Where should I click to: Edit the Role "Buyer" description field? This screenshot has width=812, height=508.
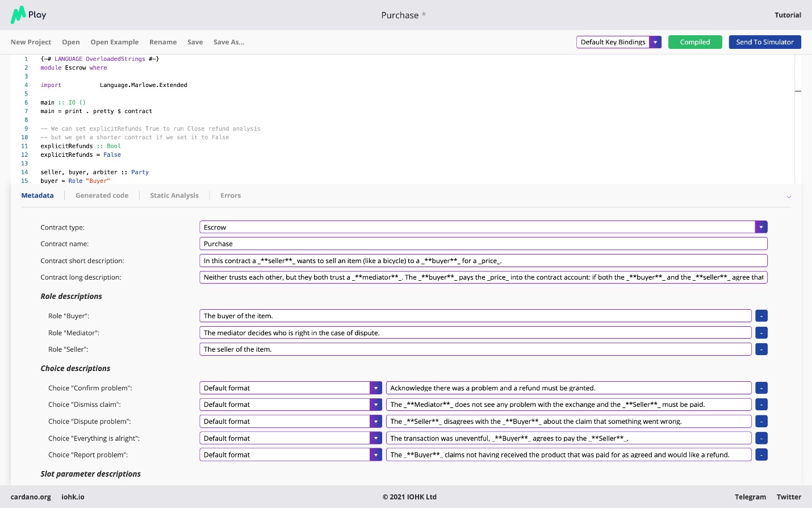(x=475, y=316)
